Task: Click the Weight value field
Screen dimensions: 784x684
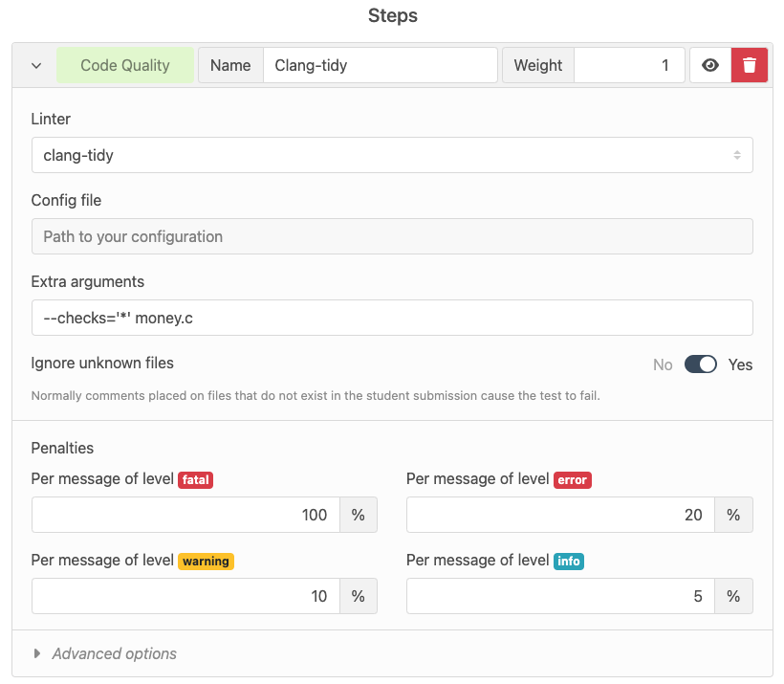Action: [629, 65]
